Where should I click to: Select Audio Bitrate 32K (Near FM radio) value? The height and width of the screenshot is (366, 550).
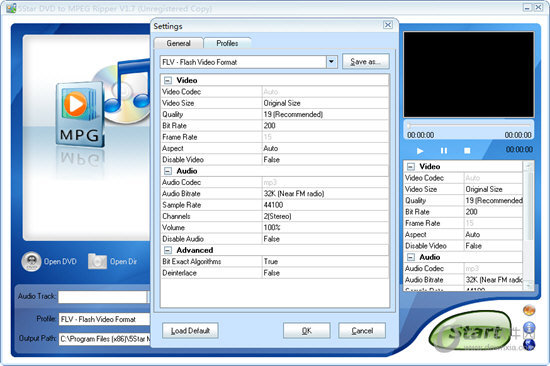[x=326, y=194]
